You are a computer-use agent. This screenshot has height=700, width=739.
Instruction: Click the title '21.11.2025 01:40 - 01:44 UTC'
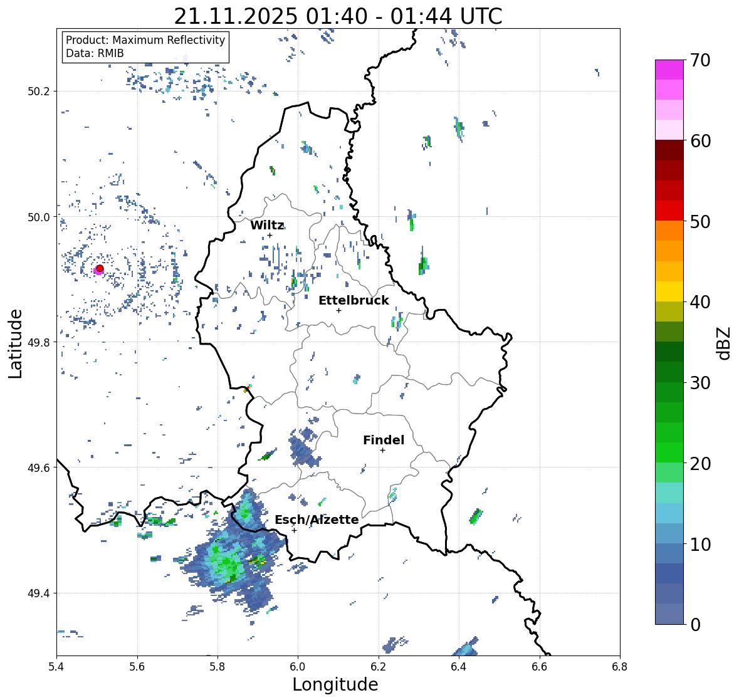[x=338, y=16]
